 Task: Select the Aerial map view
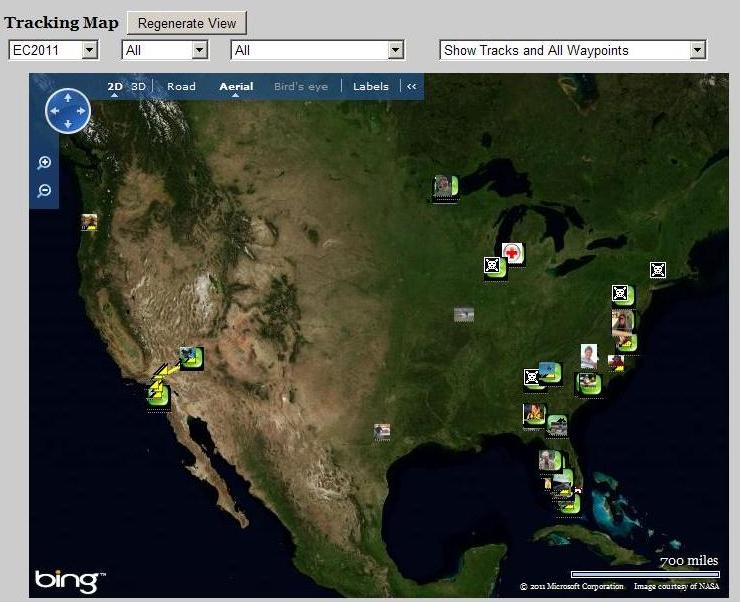pyautogui.click(x=236, y=86)
